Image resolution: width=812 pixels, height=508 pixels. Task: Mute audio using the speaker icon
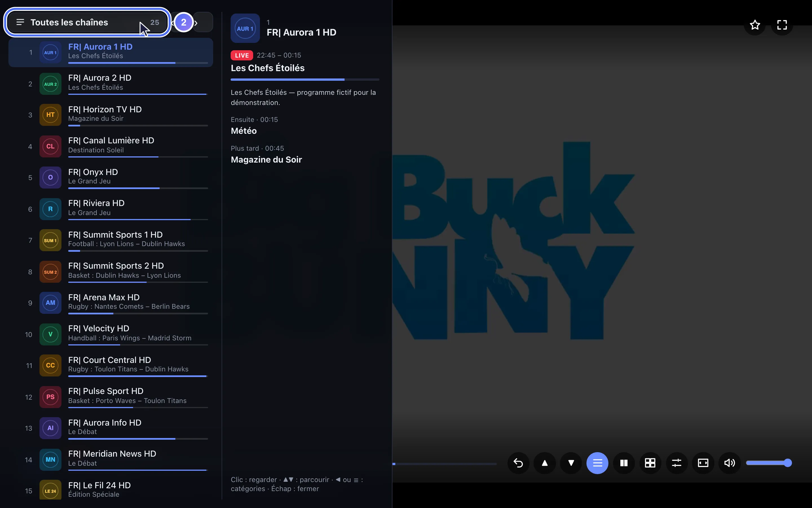(729, 463)
